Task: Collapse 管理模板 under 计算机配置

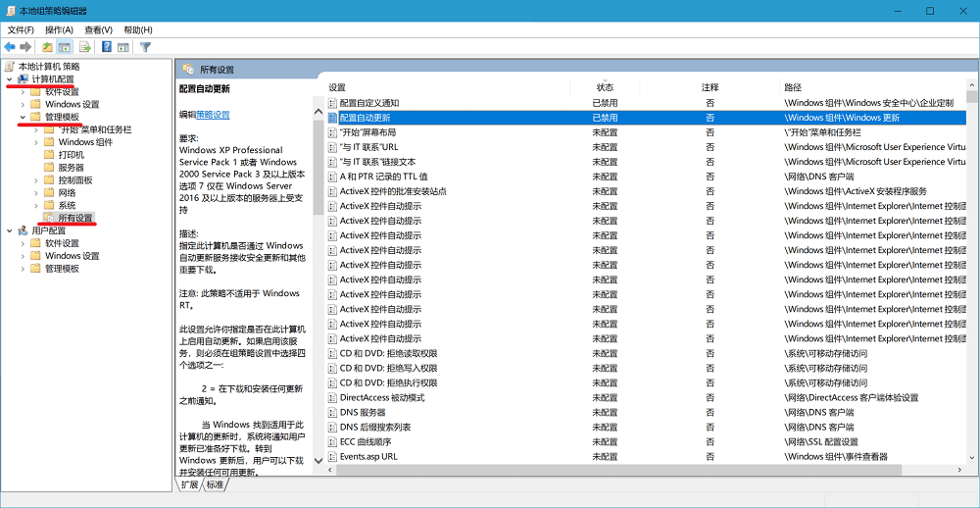Action: [x=23, y=117]
